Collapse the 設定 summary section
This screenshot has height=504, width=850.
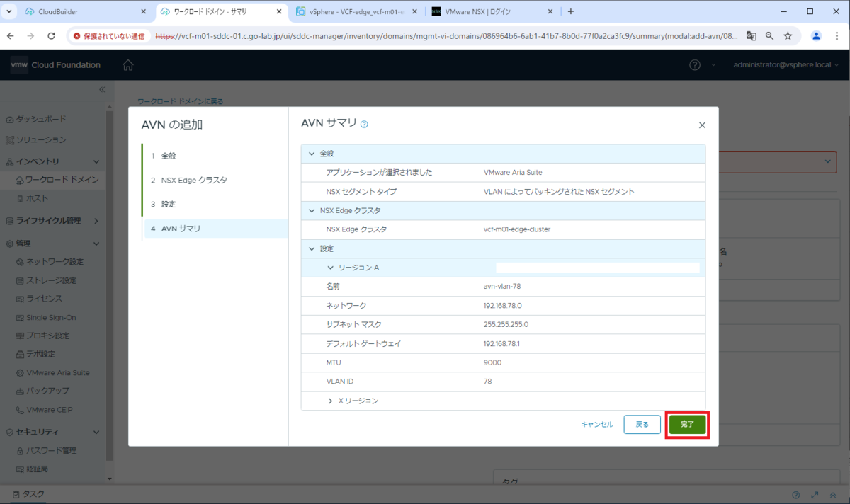[x=310, y=249]
